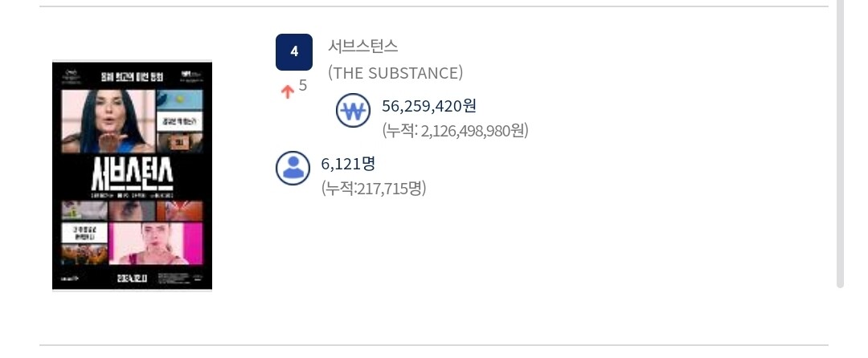Click cumulative audience 누적:217,715명 text
The width and height of the screenshot is (868, 358).
tap(374, 189)
